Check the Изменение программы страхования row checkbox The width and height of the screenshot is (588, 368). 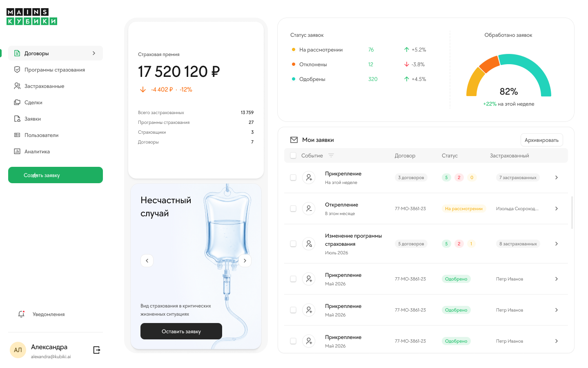click(293, 244)
